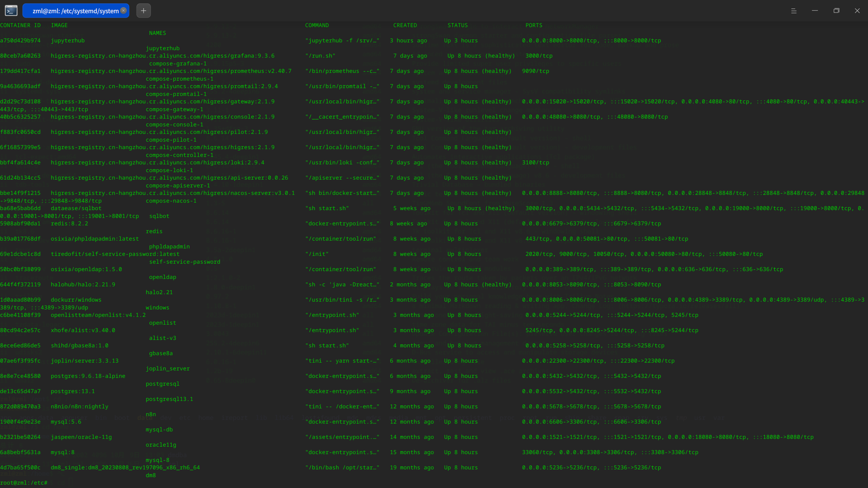868x488 pixels.
Task: Click the dataease/sqlbot image name
Action: click(x=76, y=208)
